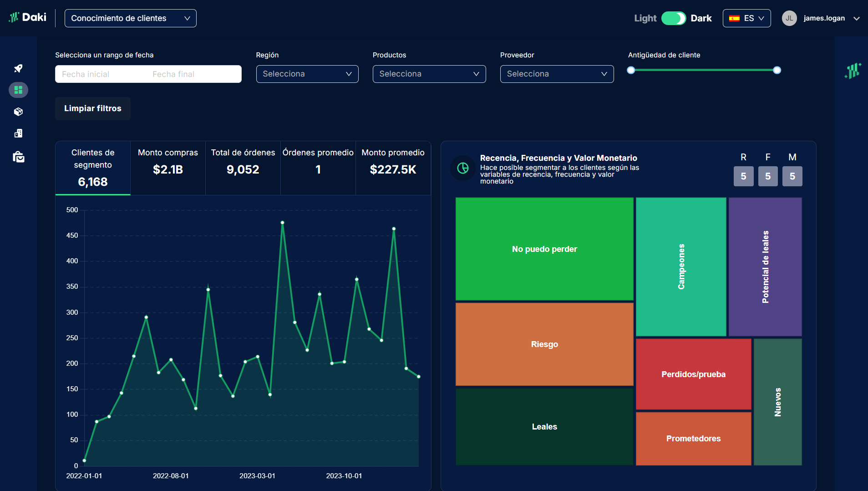The image size is (868, 491).
Task: Click the Daki logo in header
Action: tap(27, 18)
